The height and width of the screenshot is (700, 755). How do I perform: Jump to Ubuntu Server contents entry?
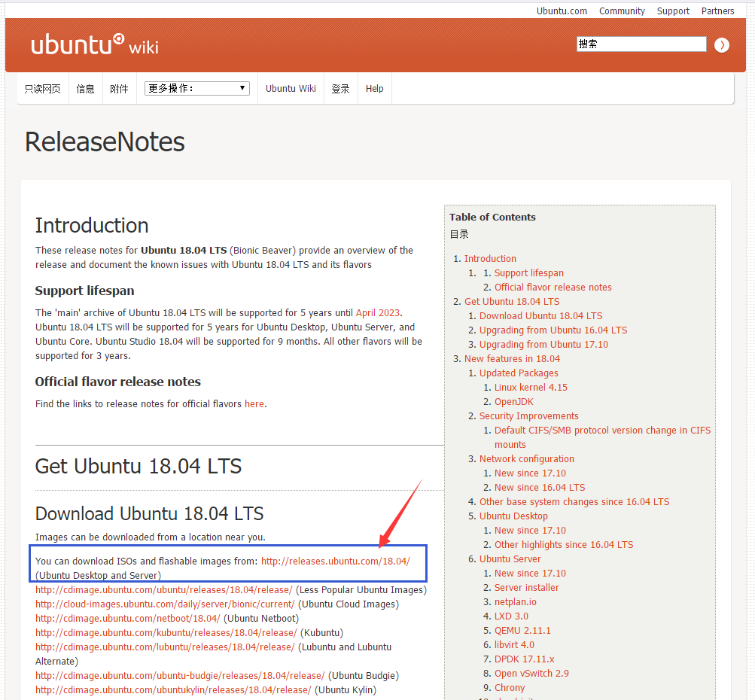click(510, 559)
